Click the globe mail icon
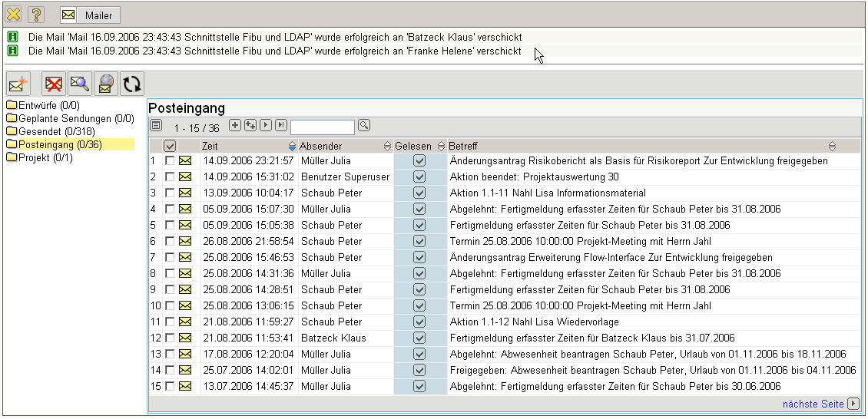868x419 pixels. [106, 84]
